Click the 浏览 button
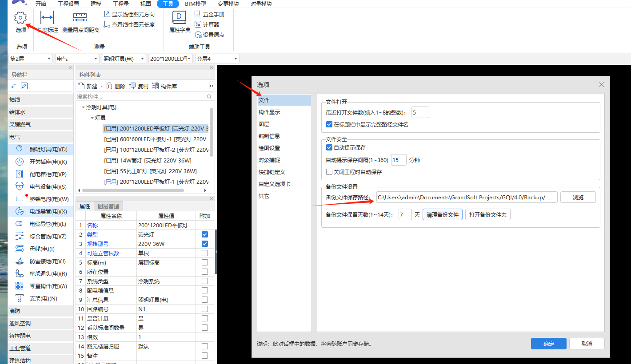 [578, 197]
